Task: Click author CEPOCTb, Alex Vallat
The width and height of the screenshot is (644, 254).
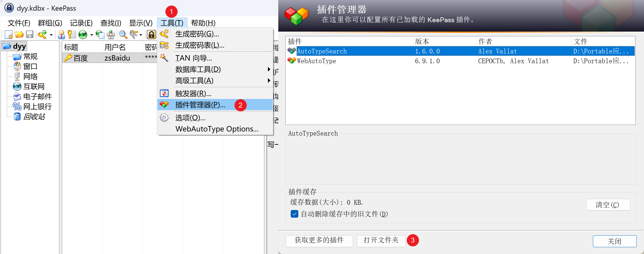Action: 513,61
